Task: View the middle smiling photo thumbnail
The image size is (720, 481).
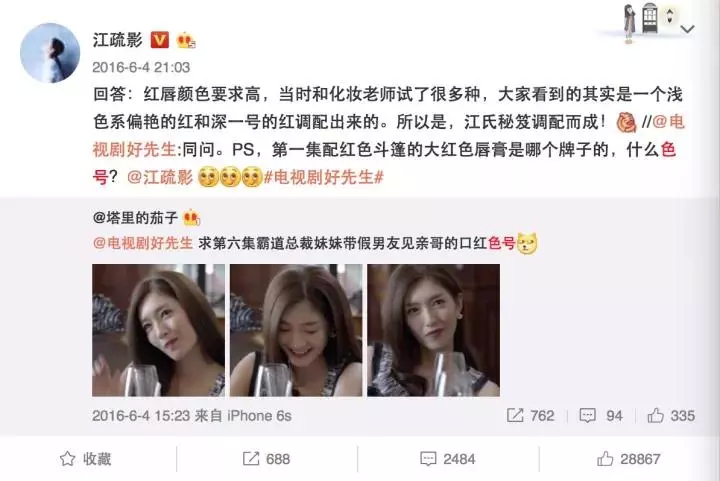Action: coord(296,330)
